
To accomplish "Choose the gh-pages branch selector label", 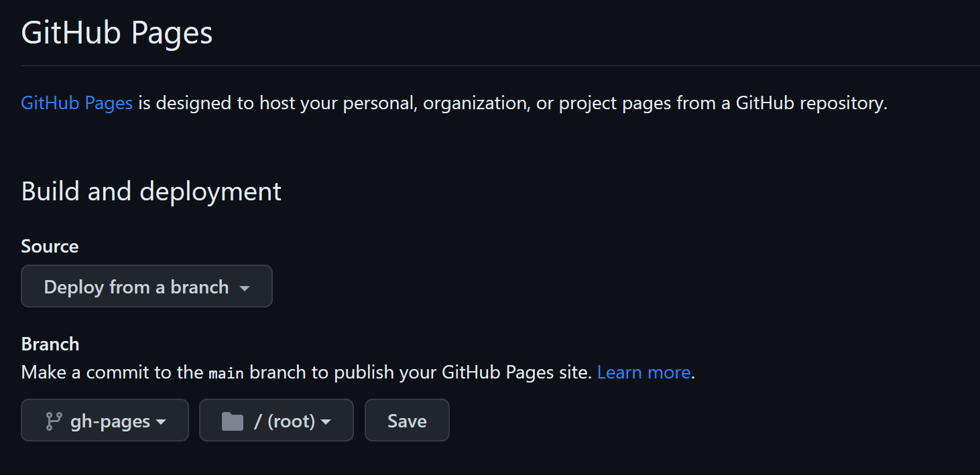I will click(110, 421).
